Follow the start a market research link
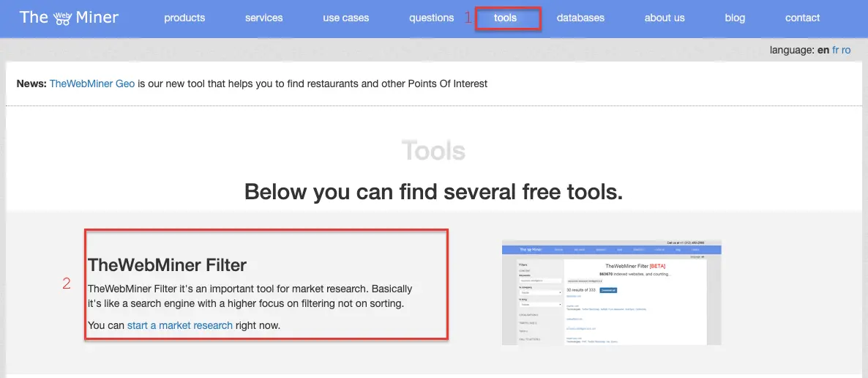The height and width of the screenshot is (378, 868). 180,325
